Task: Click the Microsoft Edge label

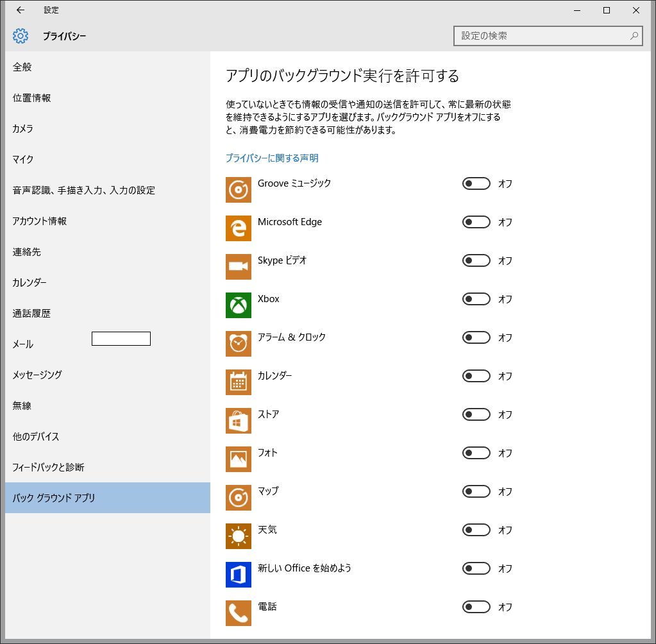Action: (x=289, y=222)
